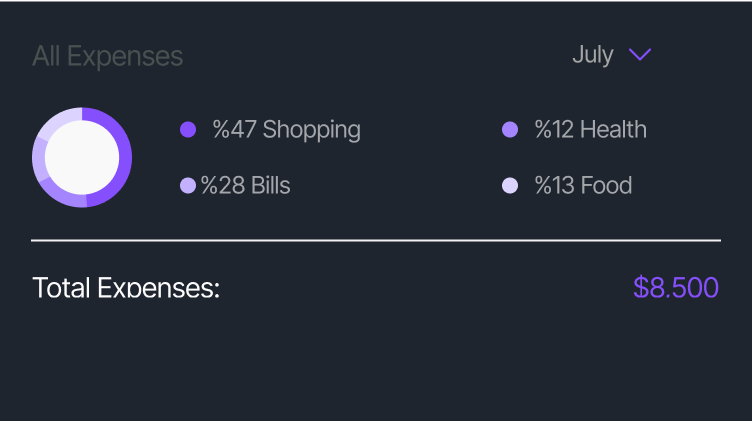Click the July month label
The width and height of the screenshot is (752, 421).
(x=592, y=55)
